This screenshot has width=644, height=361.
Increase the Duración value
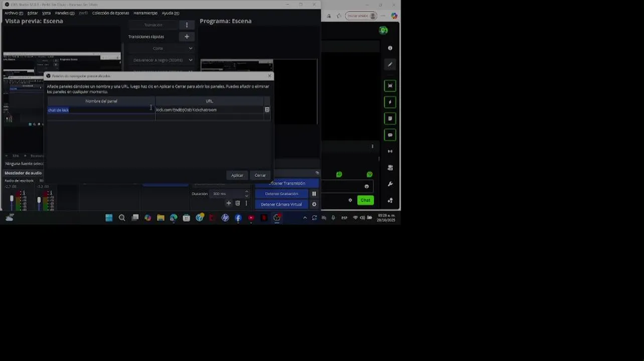pos(246,192)
